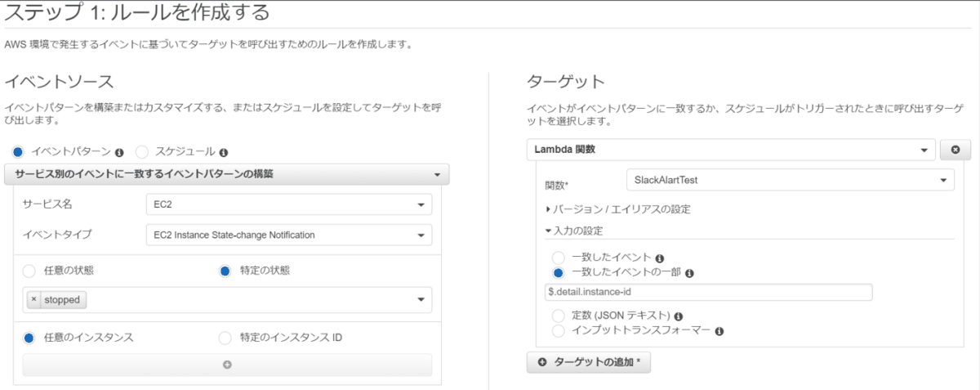Click info icon beside 一致したイベント

(x=659, y=258)
